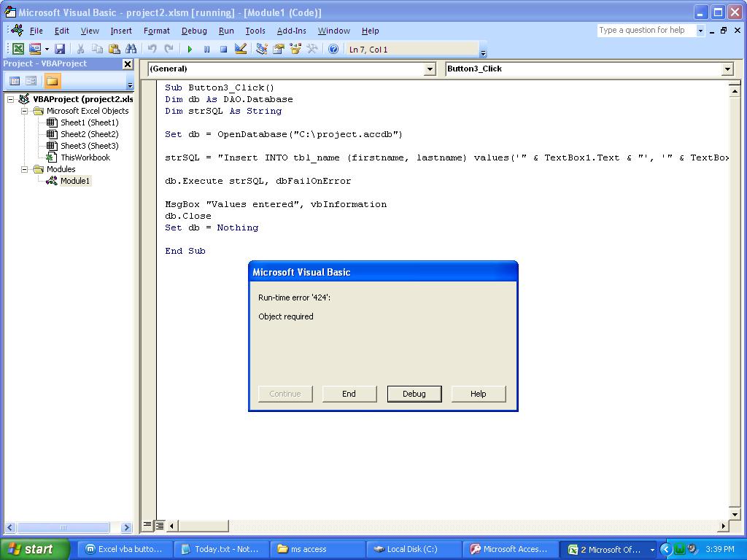Toggle Design Mode in the toolbar
The image size is (747, 560).
tap(241, 49)
